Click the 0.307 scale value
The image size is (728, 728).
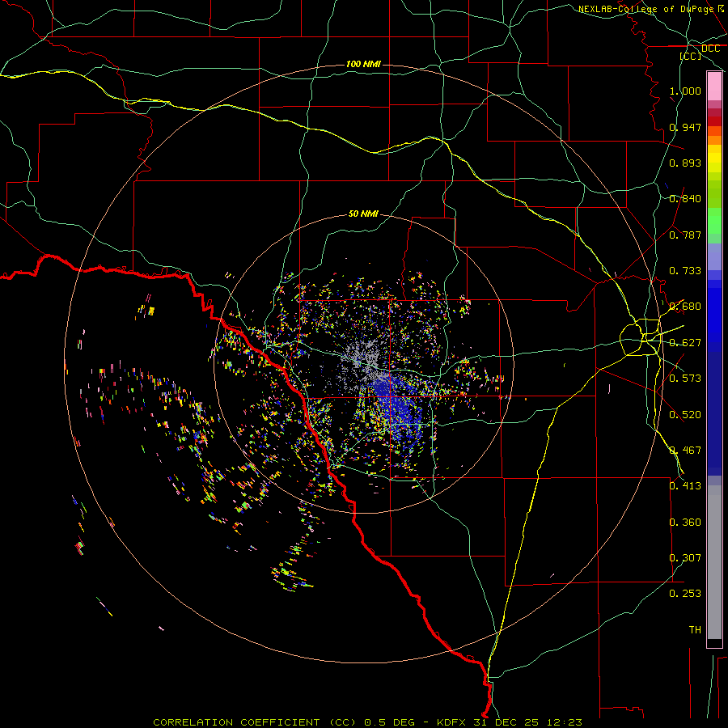tap(685, 558)
